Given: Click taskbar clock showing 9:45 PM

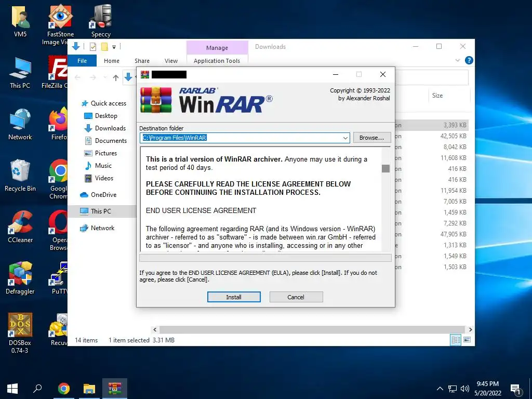Looking at the screenshot, I should click(x=487, y=389).
